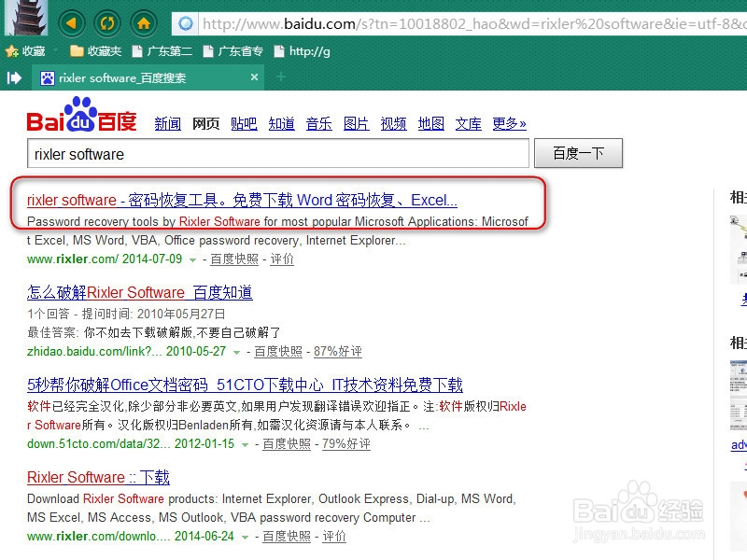The height and width of the screenshot is (560, 747).
Task: Open the 收藏 star favorites button
Action: (26, 51)
